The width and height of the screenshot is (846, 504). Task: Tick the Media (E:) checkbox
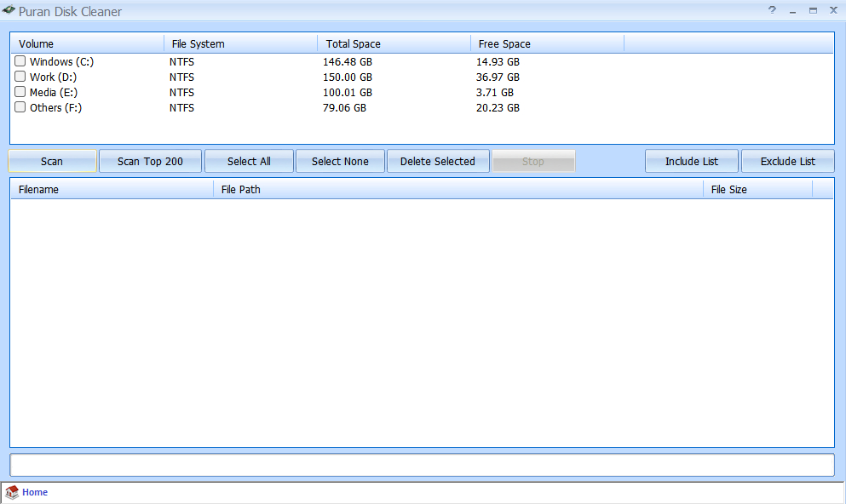(x=20, y=92)
